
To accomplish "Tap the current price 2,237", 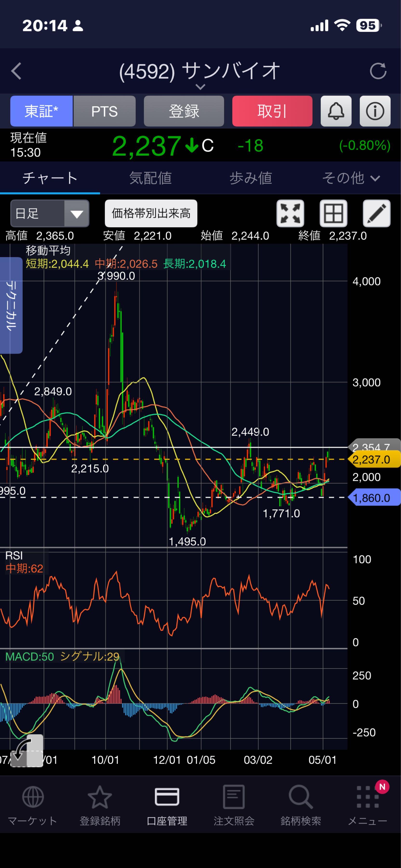I will (147, 146).
